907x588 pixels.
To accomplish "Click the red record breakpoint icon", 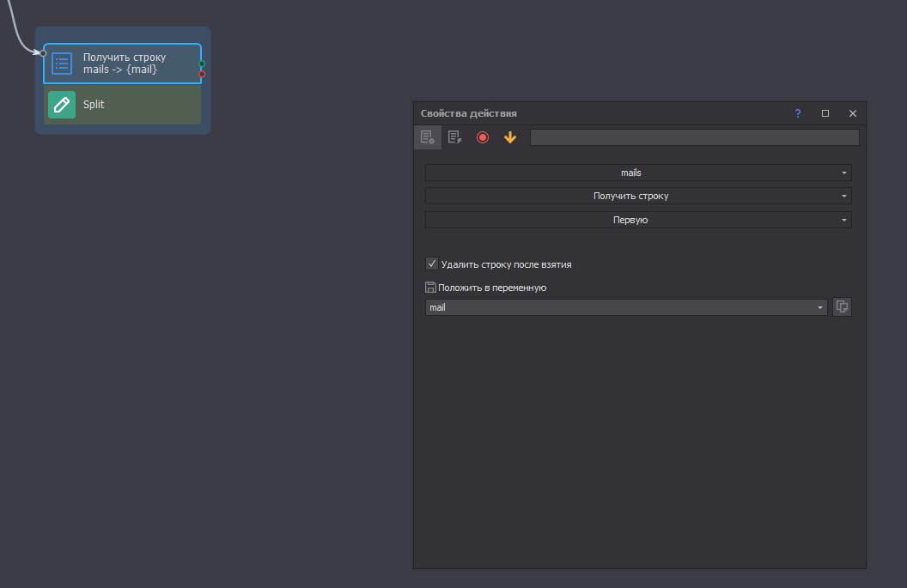I will pyautogui.click(x=483, y=137).
